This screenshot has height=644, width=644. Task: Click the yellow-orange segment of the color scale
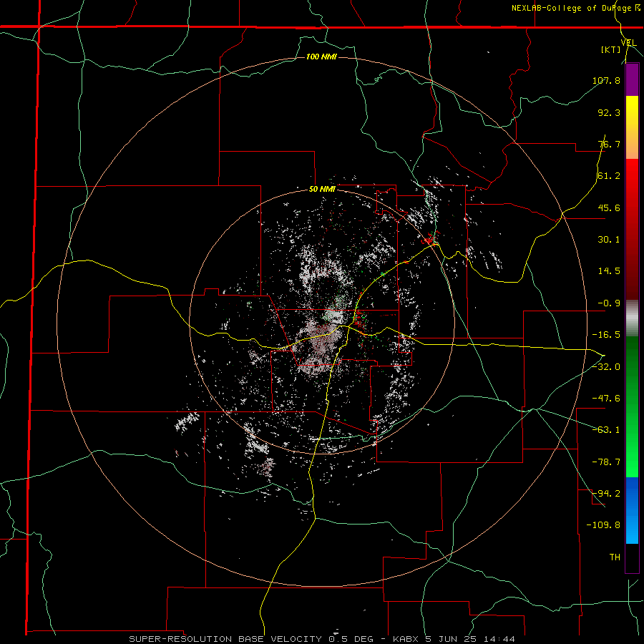pos(632,127)
